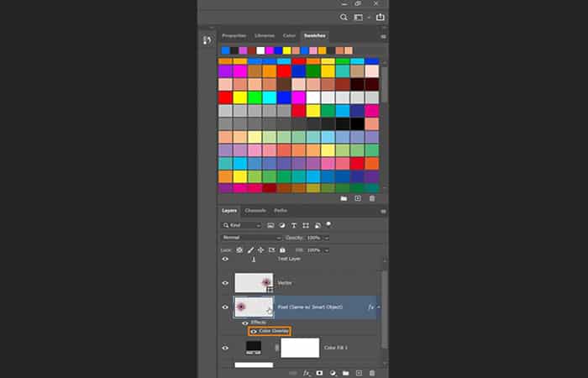This screenshot has width=588, height=378.
Task: Filter layers by type layers
Action: point(294,225)
